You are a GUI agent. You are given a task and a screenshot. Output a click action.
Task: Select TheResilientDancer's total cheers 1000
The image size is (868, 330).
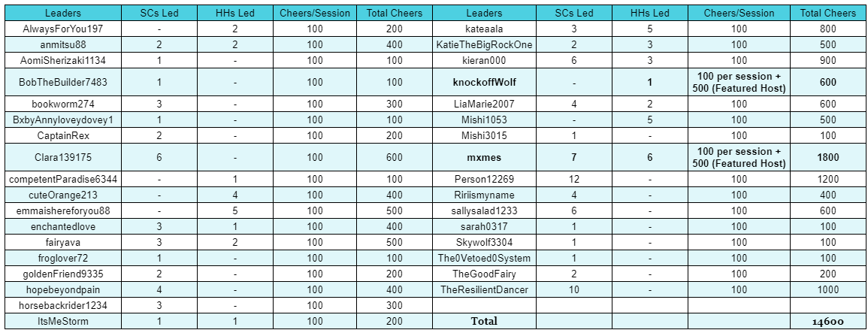click(828, 289)
